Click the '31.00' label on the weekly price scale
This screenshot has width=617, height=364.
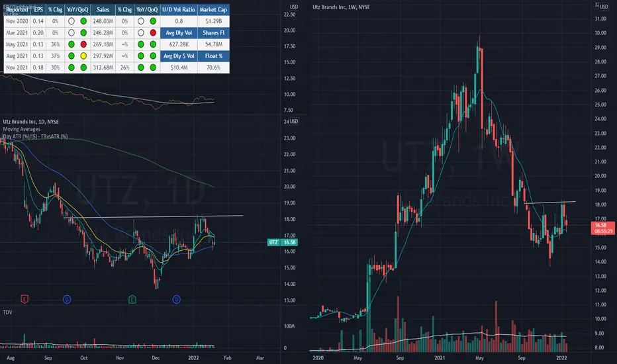(600, 19)
